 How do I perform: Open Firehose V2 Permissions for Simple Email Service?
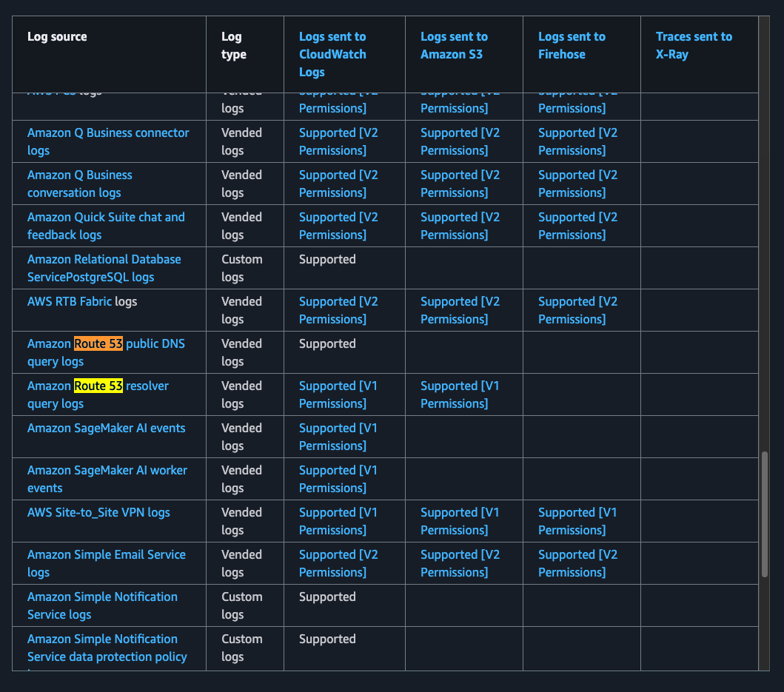click(577, 563)
